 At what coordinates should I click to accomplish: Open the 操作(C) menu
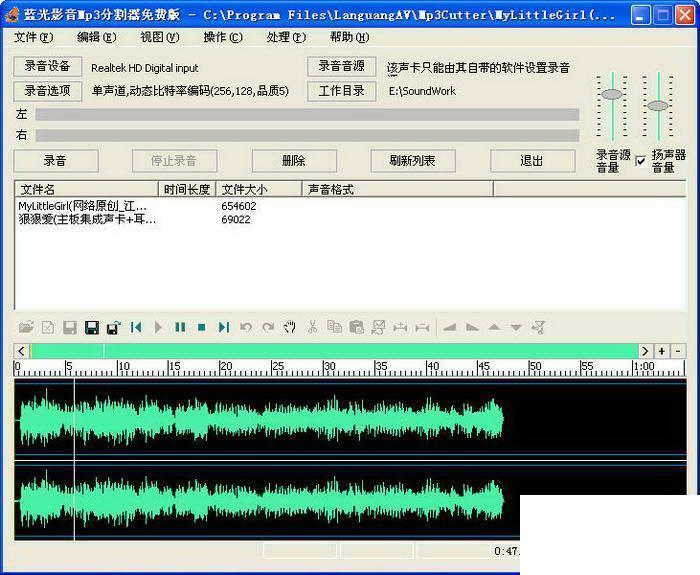223,37
